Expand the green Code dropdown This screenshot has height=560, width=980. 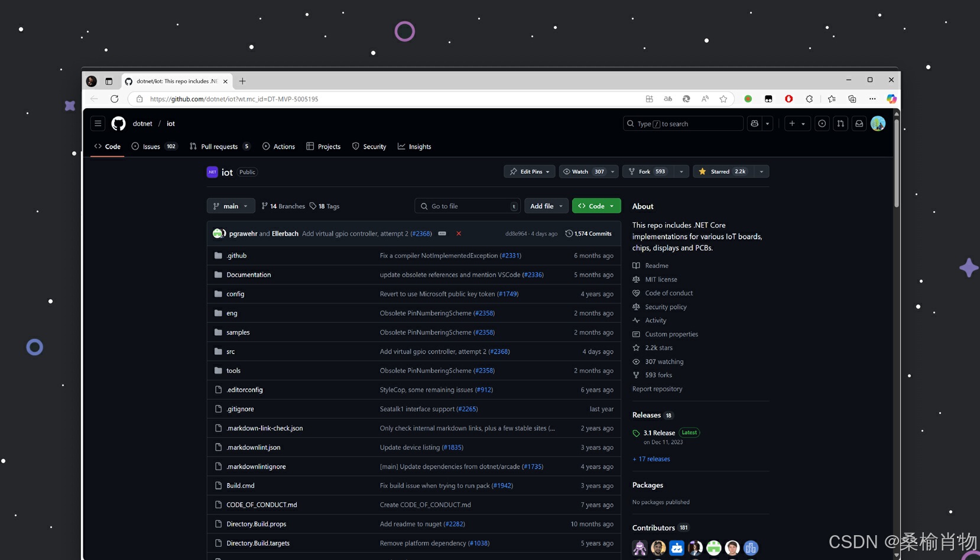[596, 206]
